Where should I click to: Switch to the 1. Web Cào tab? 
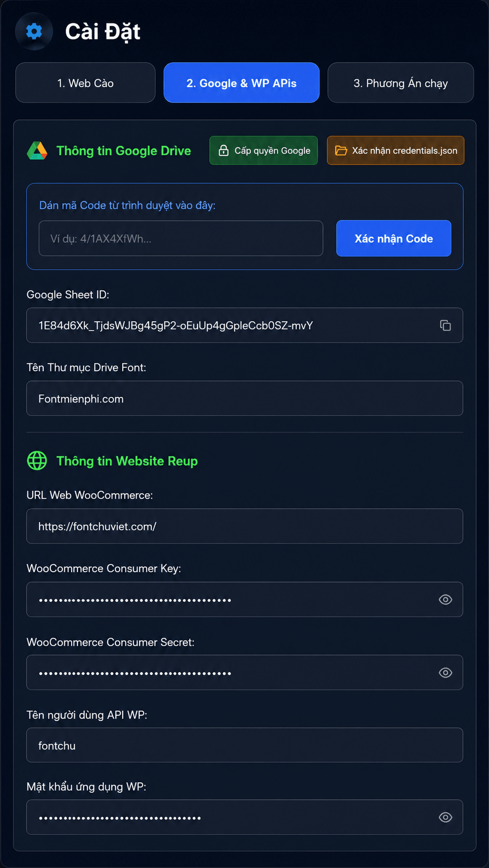point(85,83)
